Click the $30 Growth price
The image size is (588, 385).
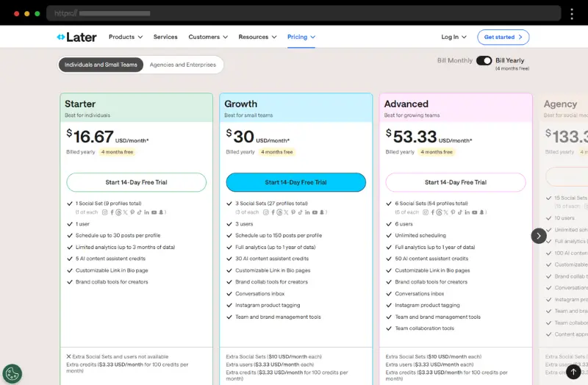(240, 137)
